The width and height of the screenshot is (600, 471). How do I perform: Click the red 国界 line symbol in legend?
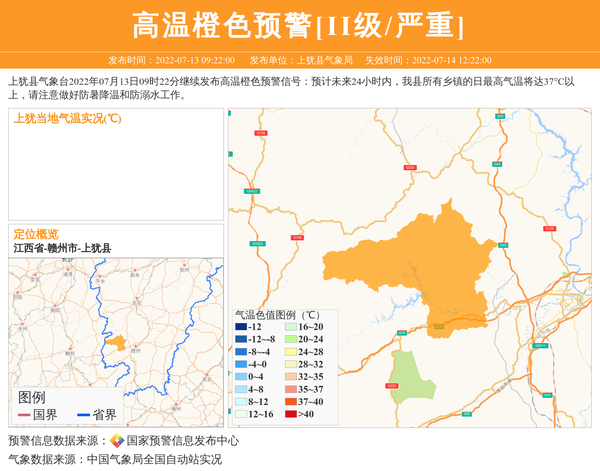(x=24, y=415)
